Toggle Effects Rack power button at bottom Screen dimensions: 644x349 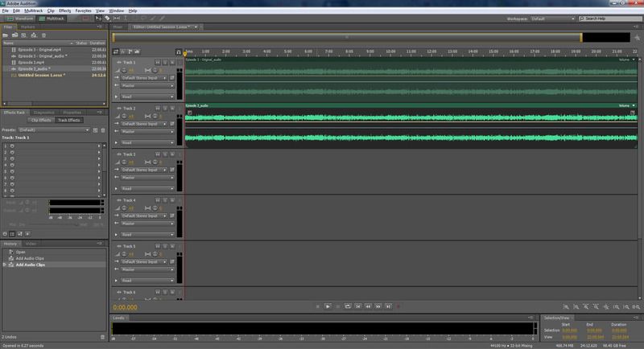[x=5, y=234]
